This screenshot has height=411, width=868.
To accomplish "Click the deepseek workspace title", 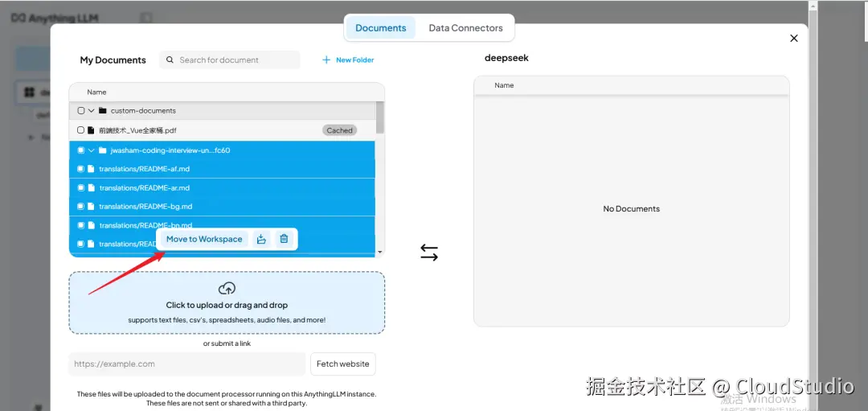I will 506,58.
